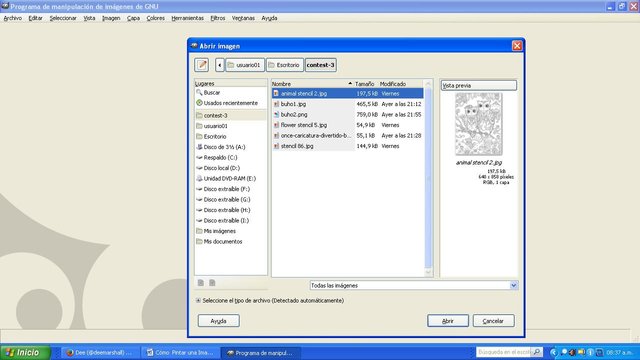Open the Imagen menu
Image resolution: width=640 pixels, height=360 pixels.
111,18
